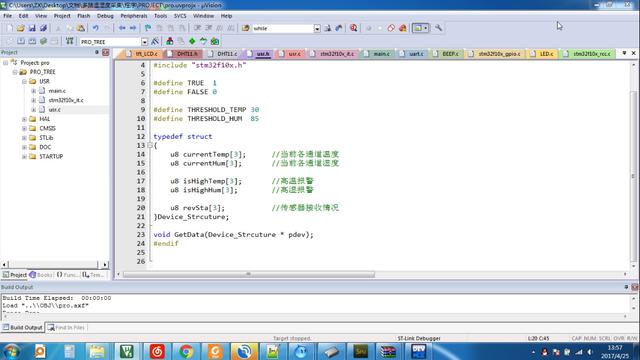
Task: Collapse the USR folder
Action: point(24,81)
